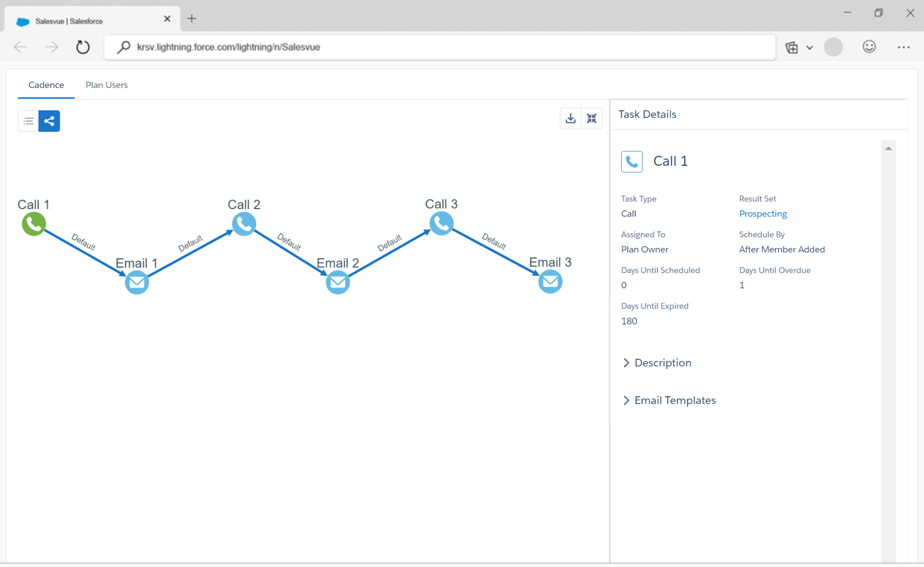Toggle the flow chart view
The height and width of the screenshot is (567, 924).
coord(49,121)
